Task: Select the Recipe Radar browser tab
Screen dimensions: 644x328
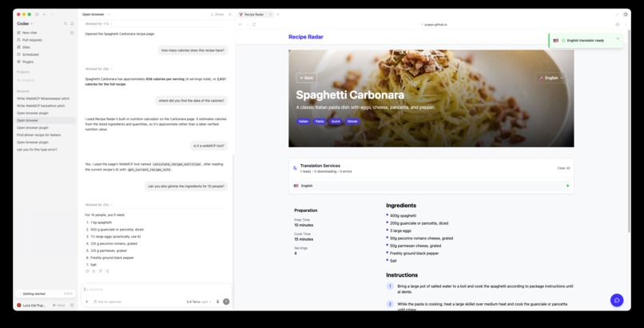Action: coord(254,14)
